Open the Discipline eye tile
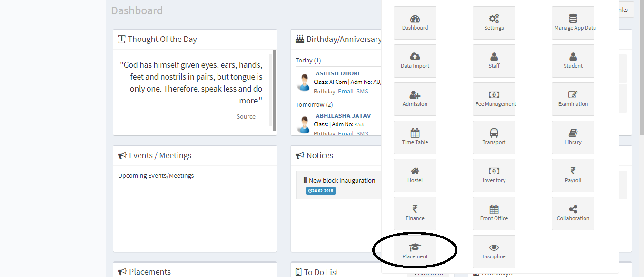The image size is (644, 277). 494,252
